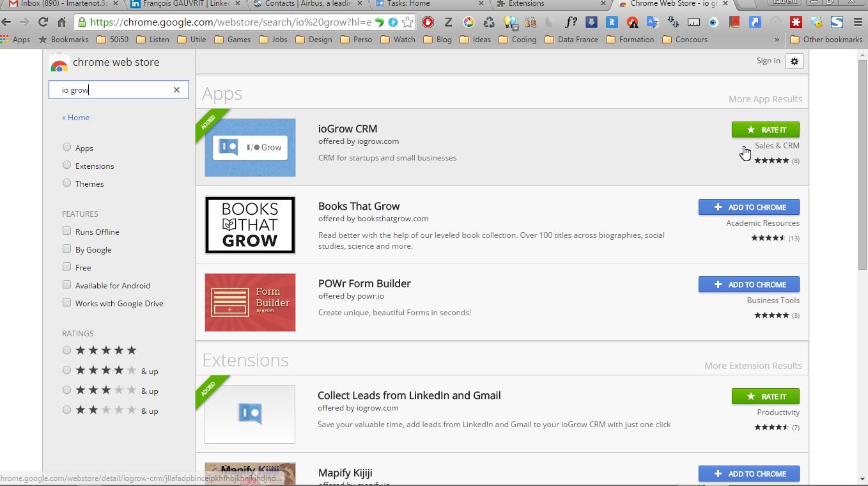Image resolution: width=868 pixels, height=486 pixels.
Task: Click the io grow search field
Action: 119,90
